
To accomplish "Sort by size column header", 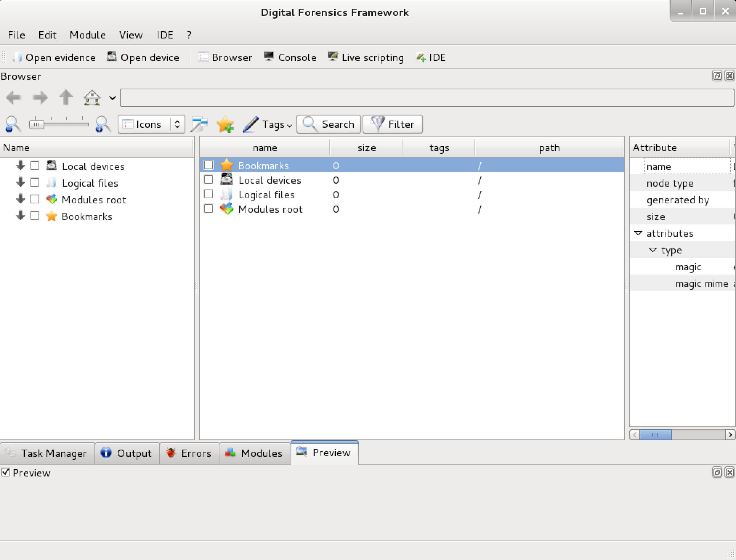I will coord(366,147).
